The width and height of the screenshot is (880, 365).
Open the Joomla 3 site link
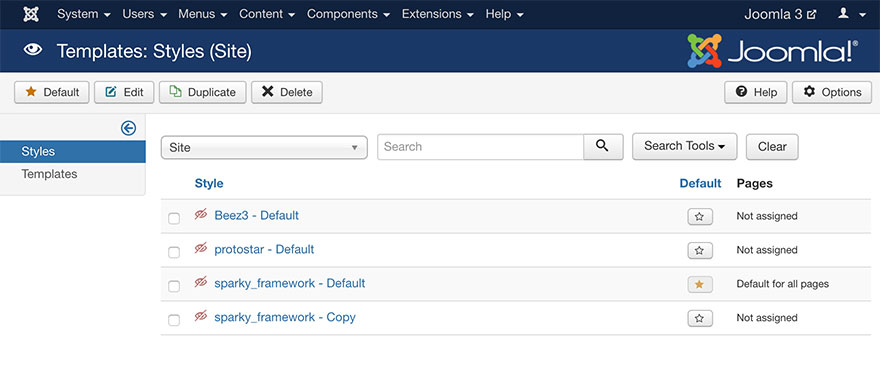(780, 14)
